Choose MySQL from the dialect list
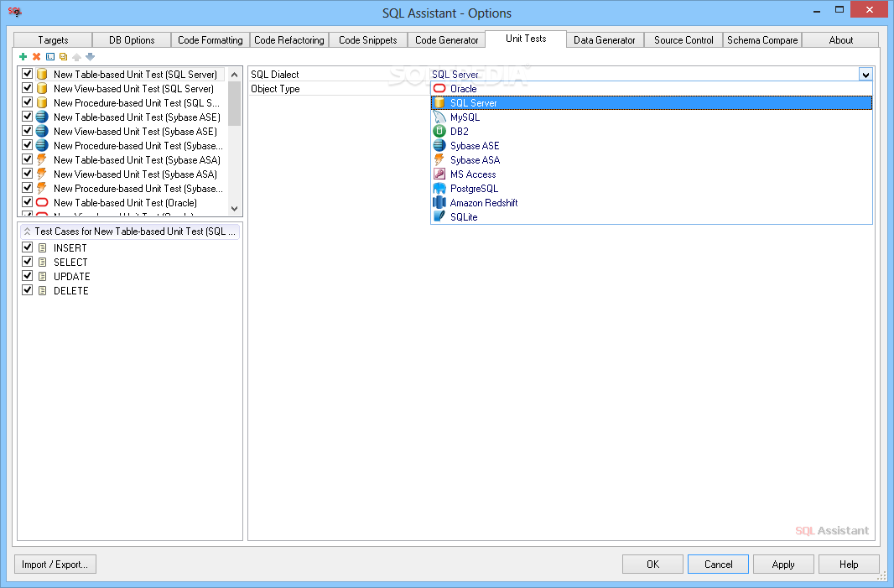The image size is (894, 588). click(652, 117)
